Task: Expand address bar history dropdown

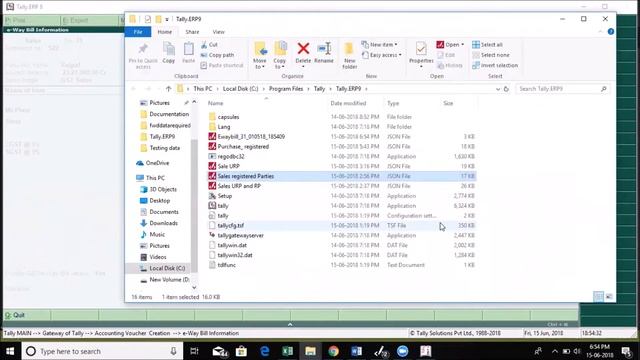Action: tap(498, 89)
